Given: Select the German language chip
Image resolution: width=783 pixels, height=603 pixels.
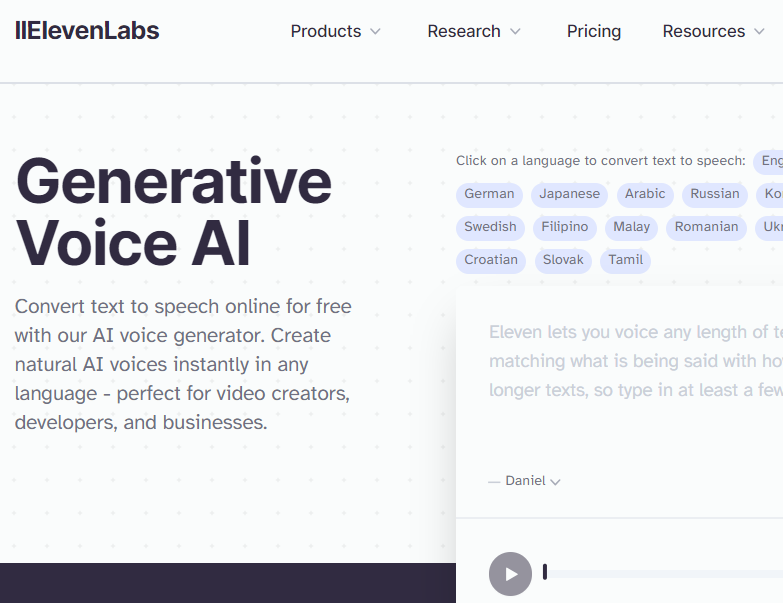Looking at the screenshot, I should point(489,194).
